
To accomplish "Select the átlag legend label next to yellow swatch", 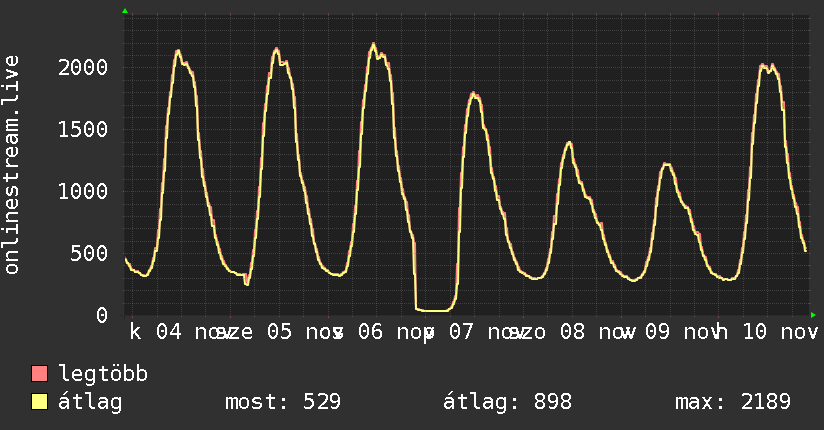I will click(90, 402).
